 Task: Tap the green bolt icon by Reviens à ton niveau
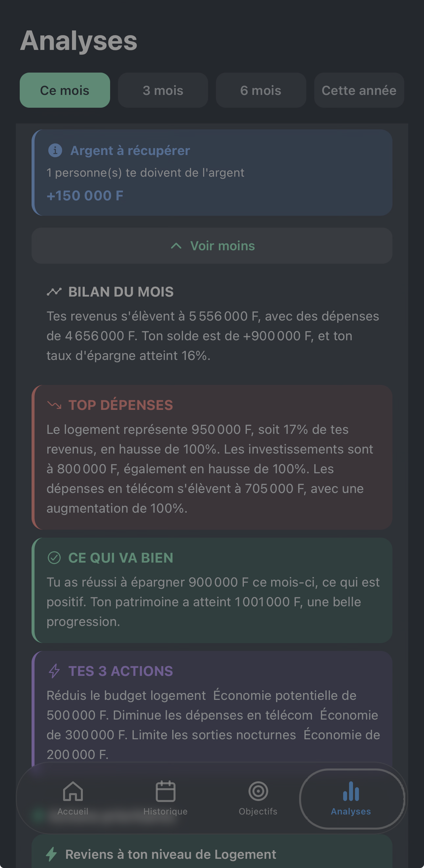51,854
